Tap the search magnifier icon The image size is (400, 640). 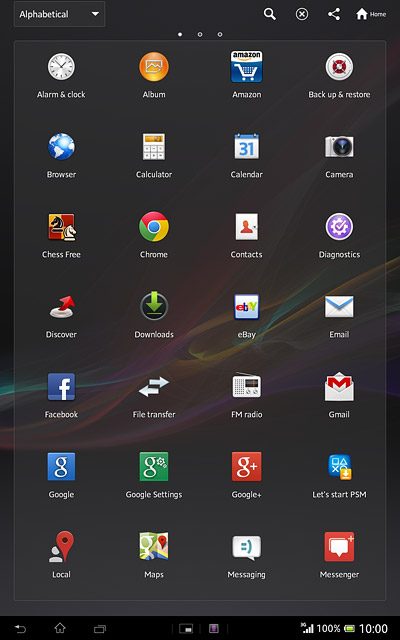(269, 14)
